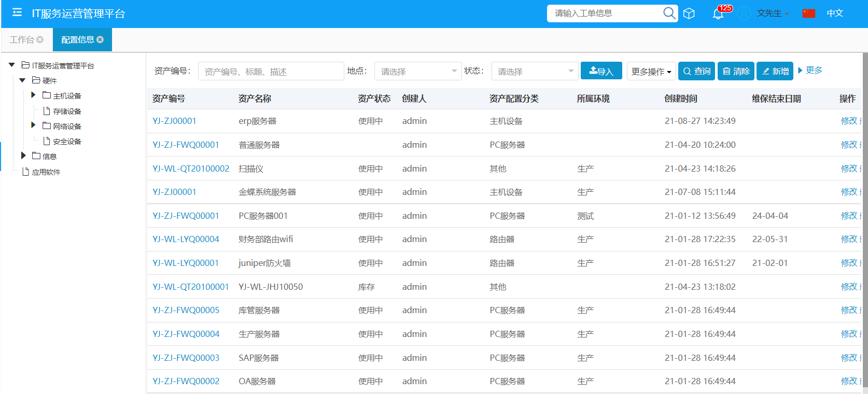Close the 工作台 tab

[x=40, y=39]
